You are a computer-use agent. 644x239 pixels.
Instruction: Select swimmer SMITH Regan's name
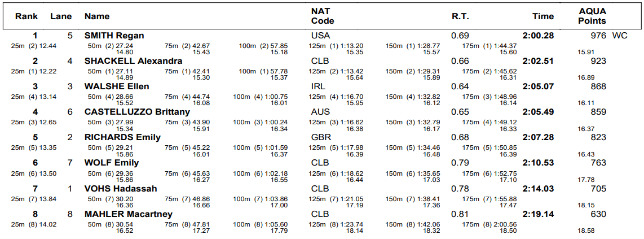click(114, 36)
